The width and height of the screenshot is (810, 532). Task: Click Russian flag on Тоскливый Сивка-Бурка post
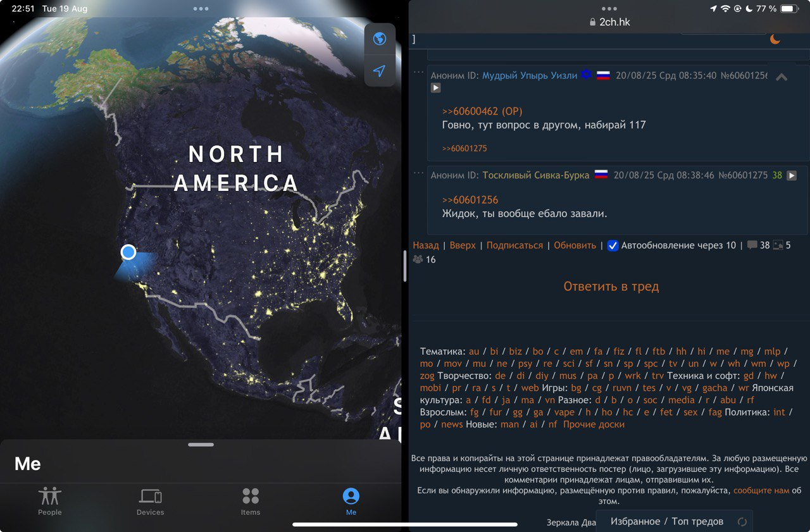tap(601, 175)
